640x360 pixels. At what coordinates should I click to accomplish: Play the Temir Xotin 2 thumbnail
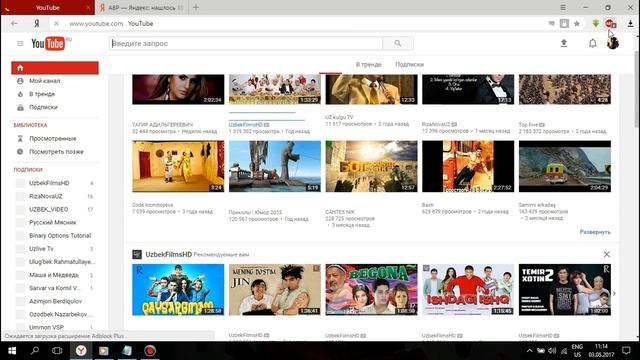(x=565, y=289)
